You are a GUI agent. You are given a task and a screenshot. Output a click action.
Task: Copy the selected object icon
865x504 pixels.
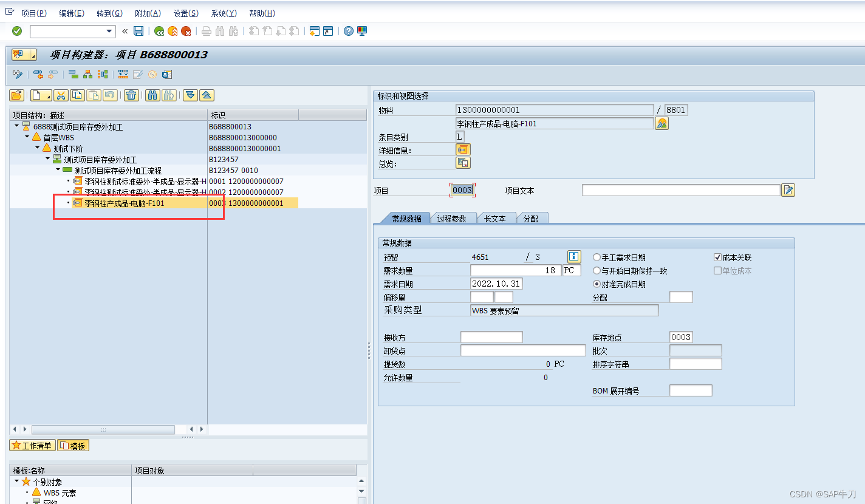coord(77,95)
